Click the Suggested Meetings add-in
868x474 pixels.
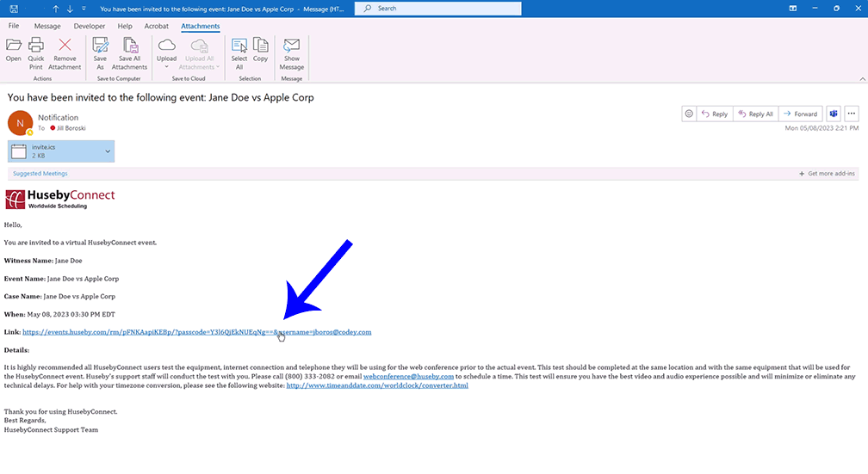pyautogui.click(x=40, y=173)
